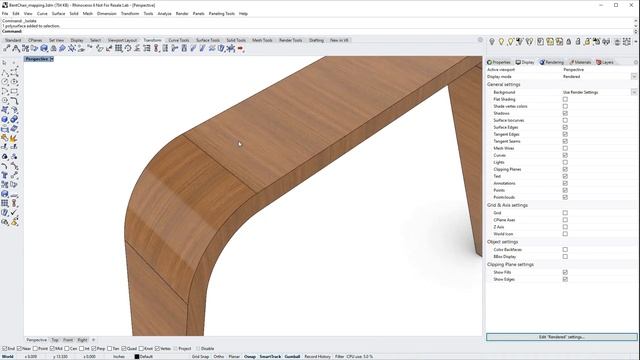Toggle the Surface Edges checkbox

click(x=565, y=127)
